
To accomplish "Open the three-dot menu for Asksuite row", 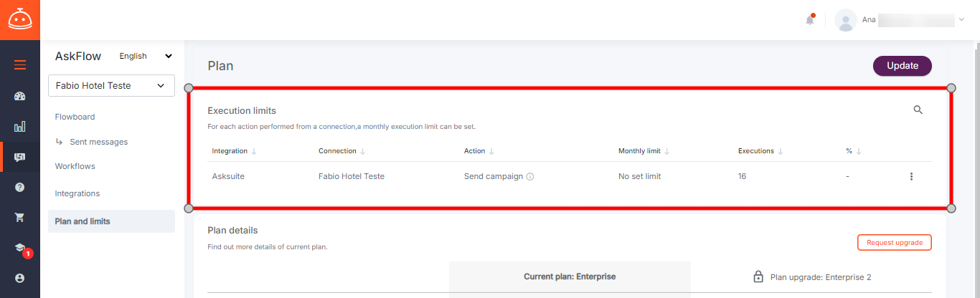I will pos(911,176).
